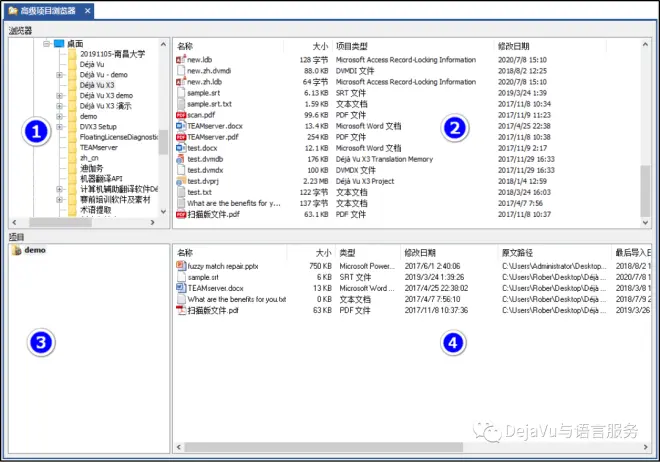Image resolution: width=660 pixels, height=462 pixels.
Task: Select What are the benefits for y… browser row
Action: coord(234,203)
